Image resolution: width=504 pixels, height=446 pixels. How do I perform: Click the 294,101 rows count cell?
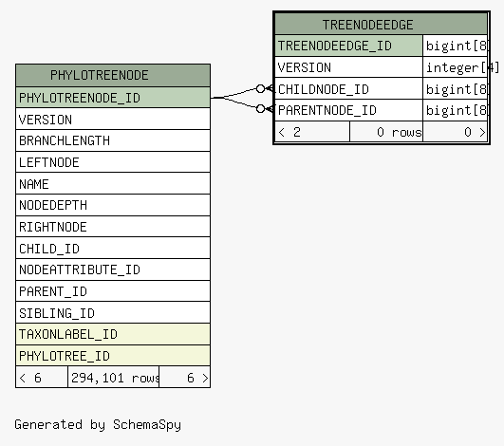(x=114, y=378)
